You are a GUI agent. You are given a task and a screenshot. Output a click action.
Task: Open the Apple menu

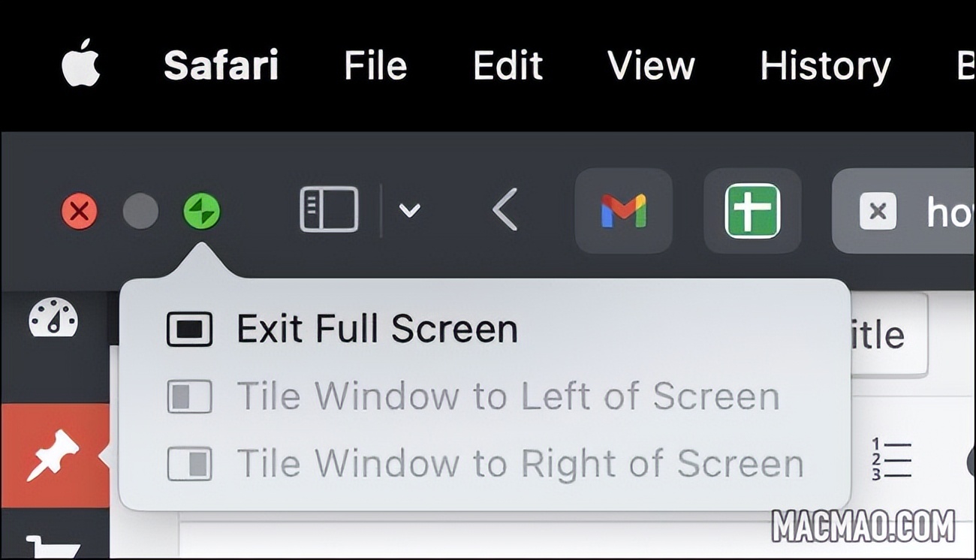[x=80, y=65]
